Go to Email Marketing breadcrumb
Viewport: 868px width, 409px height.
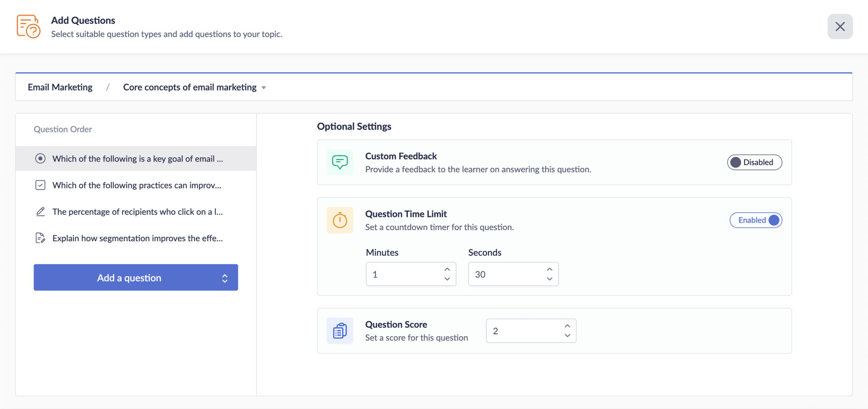tap(60, 87)
